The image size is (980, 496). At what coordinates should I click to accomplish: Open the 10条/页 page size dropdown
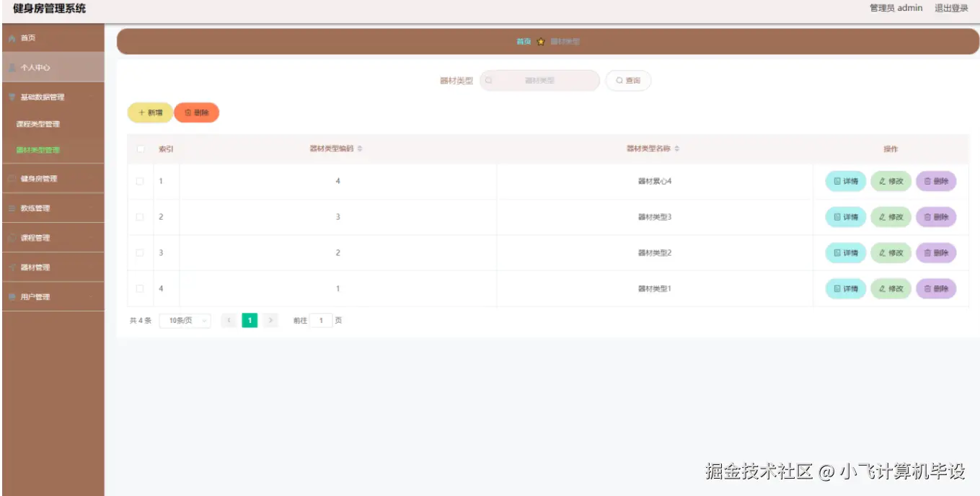click(x=185, y=321)
